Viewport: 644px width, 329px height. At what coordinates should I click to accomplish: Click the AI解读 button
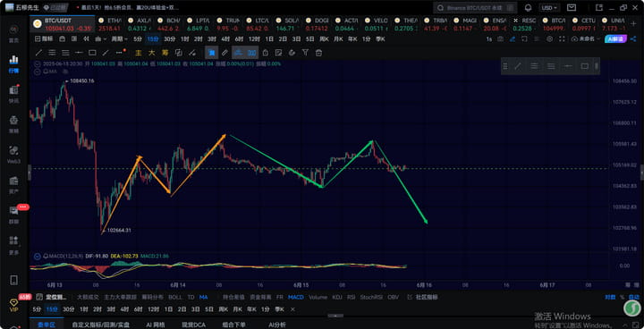point(615,39)
